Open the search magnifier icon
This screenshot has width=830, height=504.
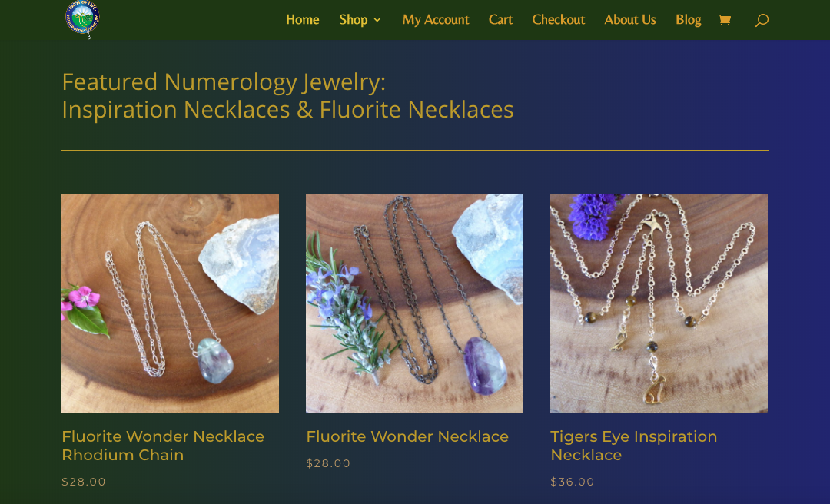click(x=762, y=20)
